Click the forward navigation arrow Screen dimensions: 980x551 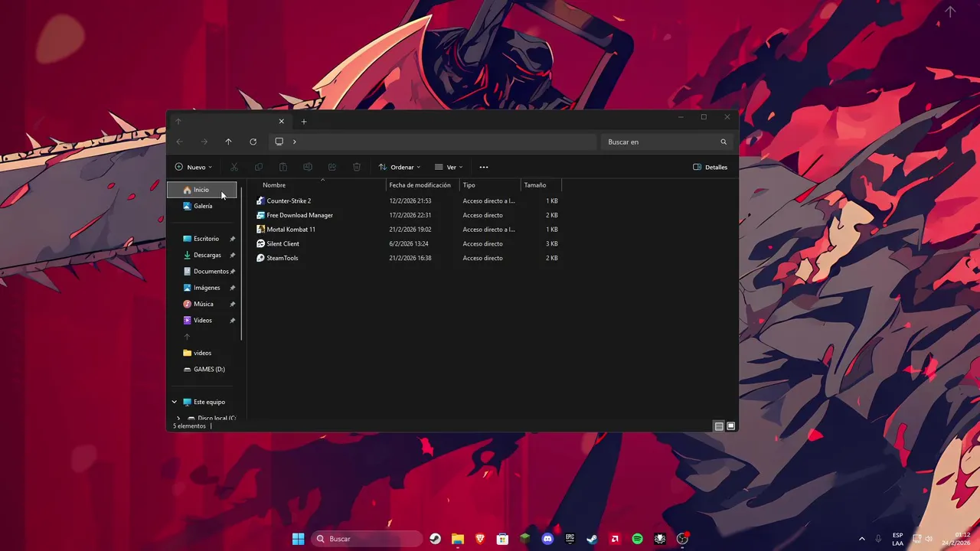tap(204, 142)
